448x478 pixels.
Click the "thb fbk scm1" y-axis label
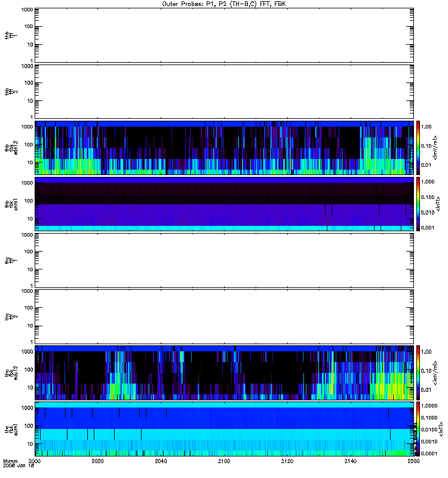(11, 204)
